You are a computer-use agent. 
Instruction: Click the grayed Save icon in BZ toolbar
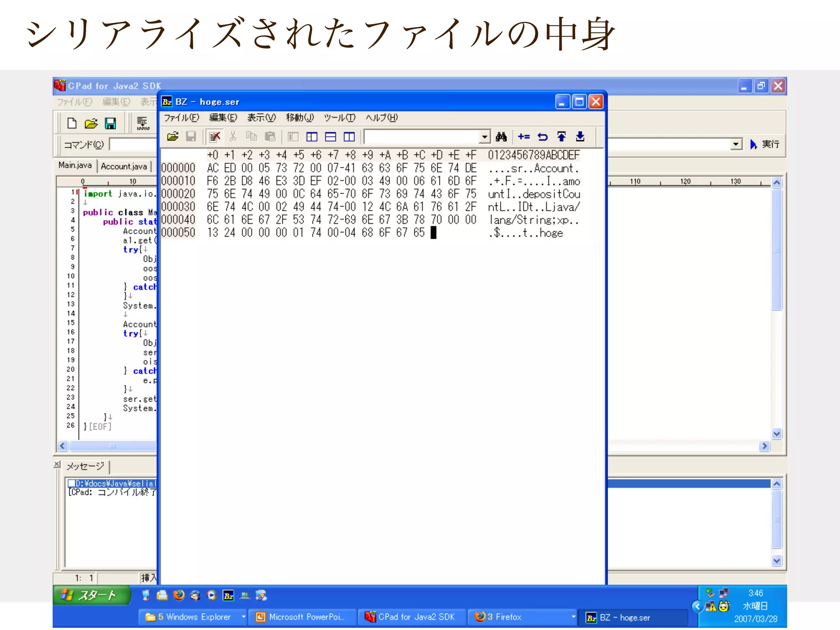tap(191, 137)
